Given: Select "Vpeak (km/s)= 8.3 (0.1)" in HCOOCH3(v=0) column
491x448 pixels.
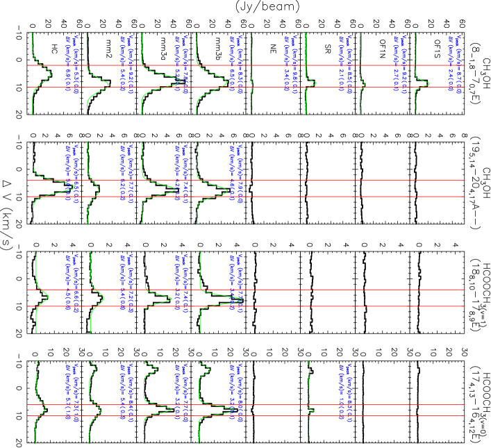Looking at the screenshot, I should point(350,393).
